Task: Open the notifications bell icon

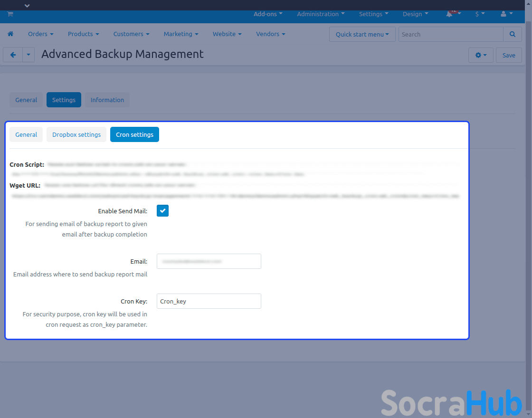Action: tap(449, 14)
